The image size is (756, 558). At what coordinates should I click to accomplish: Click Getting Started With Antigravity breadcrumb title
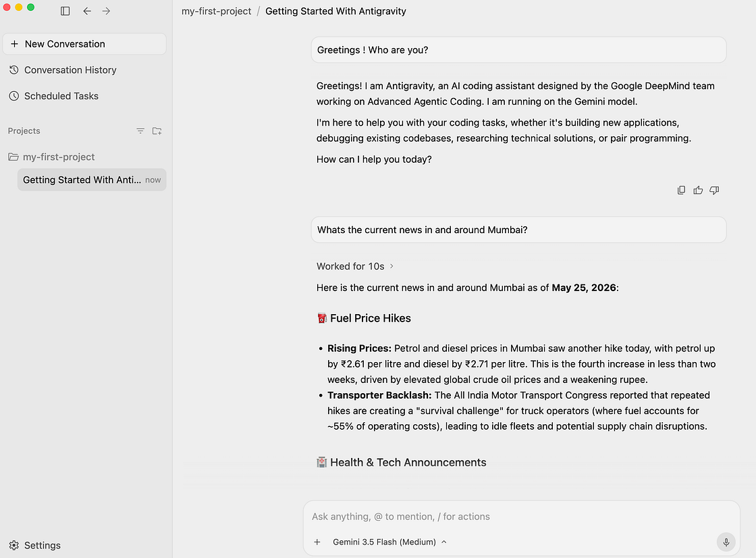[x=335, y=11]
